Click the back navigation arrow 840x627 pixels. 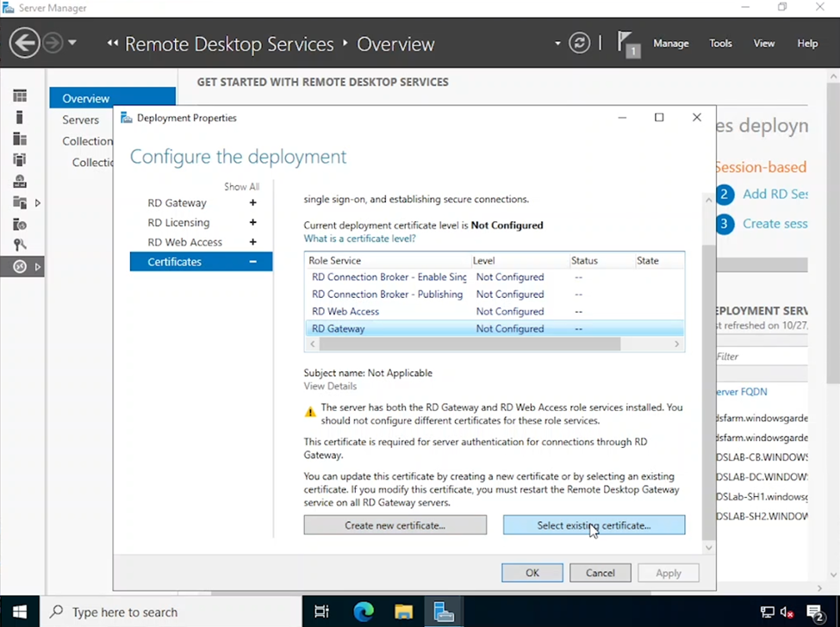(25, 42)
